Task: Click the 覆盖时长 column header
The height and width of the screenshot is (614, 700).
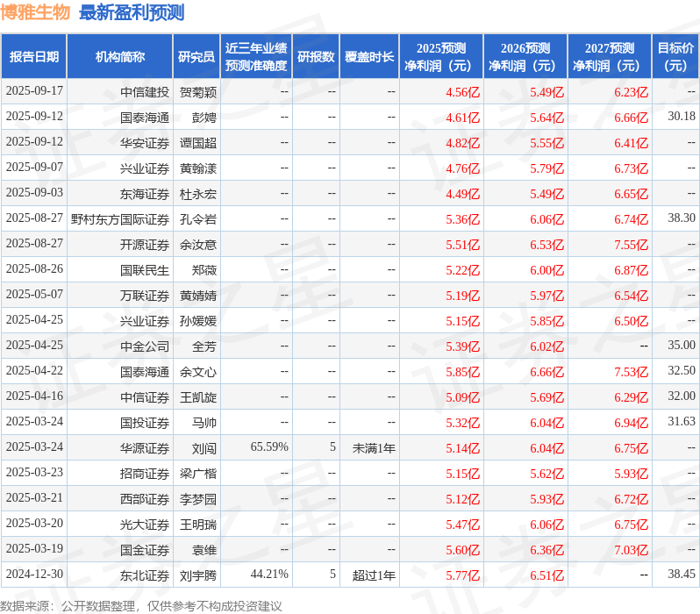Action: (369, 57)
